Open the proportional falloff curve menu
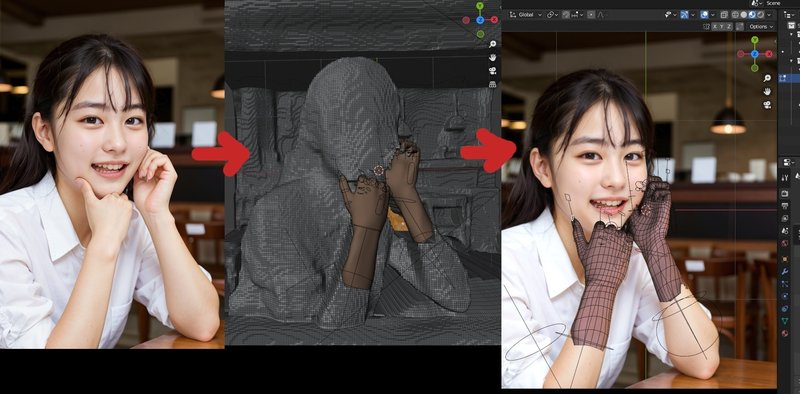The width and height of the screenshot is (800, 394). (601, 14)
